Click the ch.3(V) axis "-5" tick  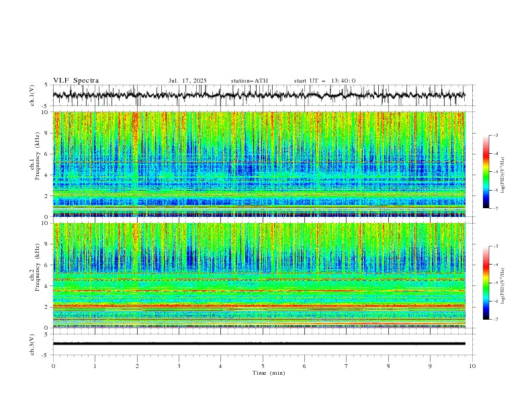pyautogui.click(x=45, y=355)
